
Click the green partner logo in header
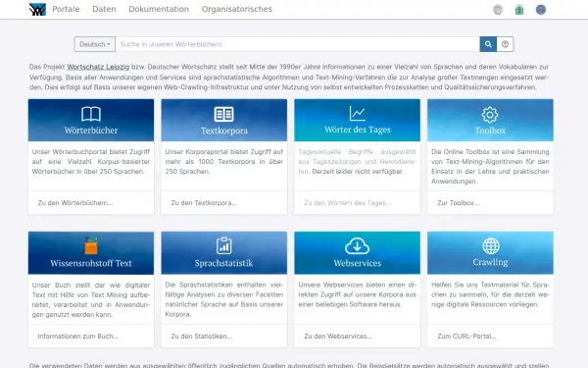(x=519, y=10)
